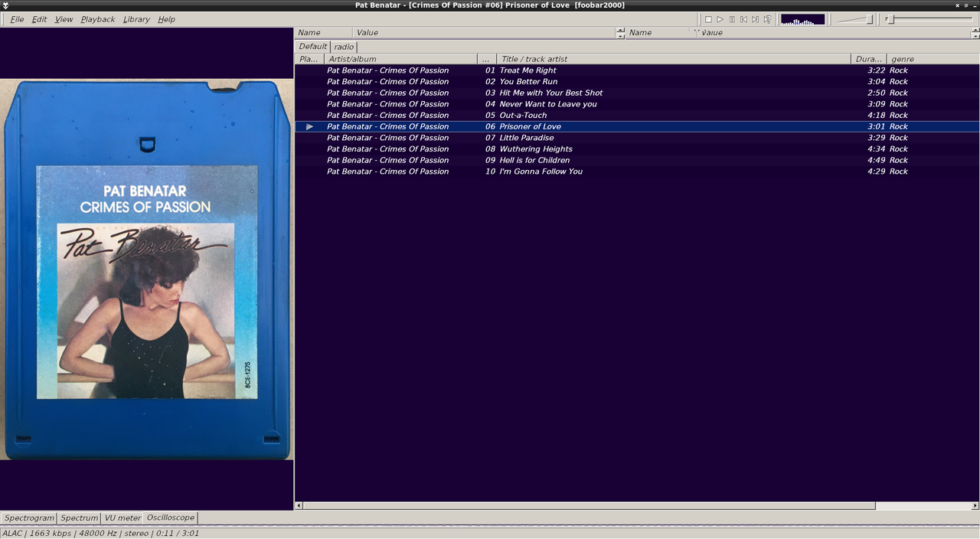
Task: Click the Playing column header
Action: pos(309,59)
